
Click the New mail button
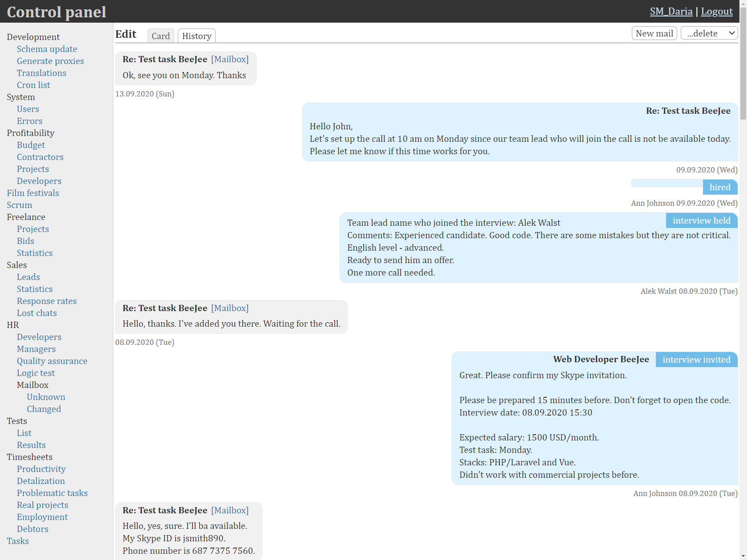tap(654, 33)
